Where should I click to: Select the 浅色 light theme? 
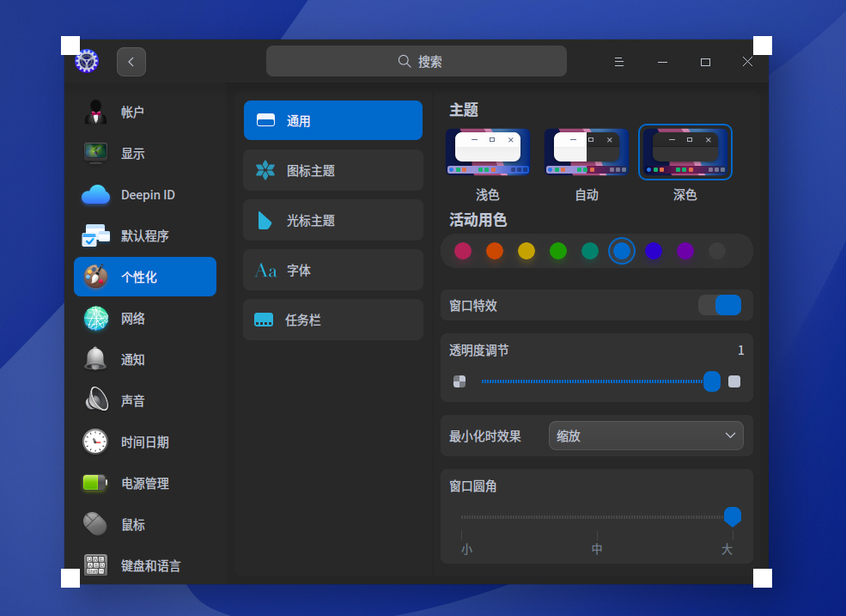pos(488,152)
